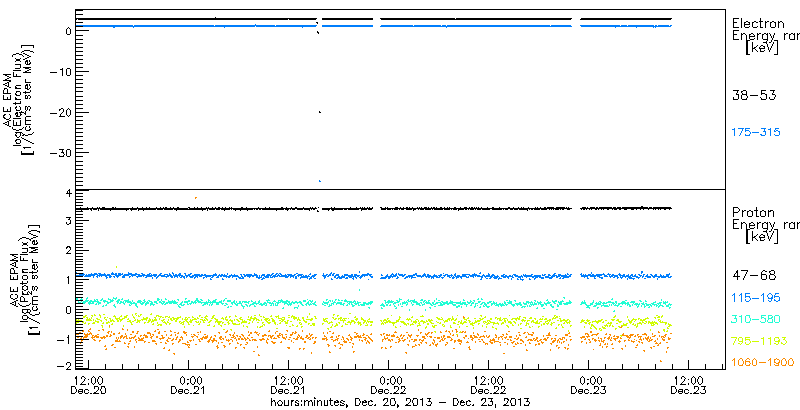800x410 pixels.
Task: Click the '12:00 Dec.21' time axis label
Action: [289, 385]
